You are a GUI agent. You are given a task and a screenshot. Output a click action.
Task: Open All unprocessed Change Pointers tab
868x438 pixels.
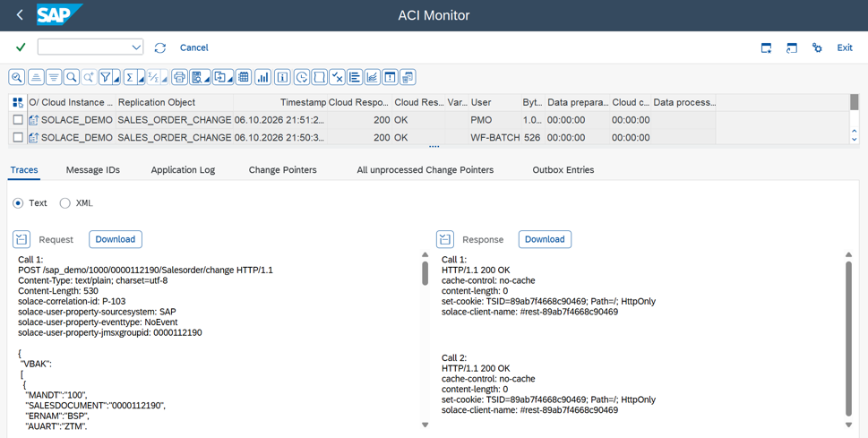[x=425, y=170]
